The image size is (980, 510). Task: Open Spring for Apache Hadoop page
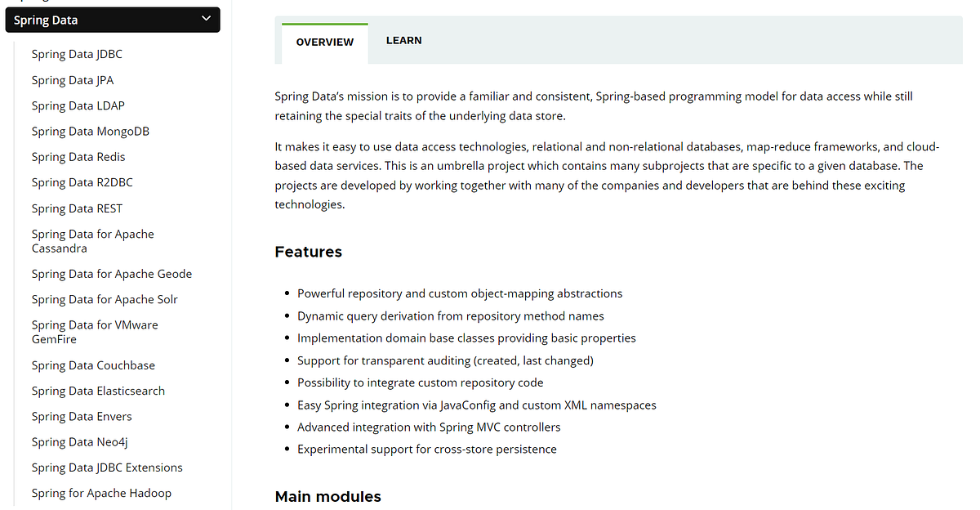click(101, 492)
